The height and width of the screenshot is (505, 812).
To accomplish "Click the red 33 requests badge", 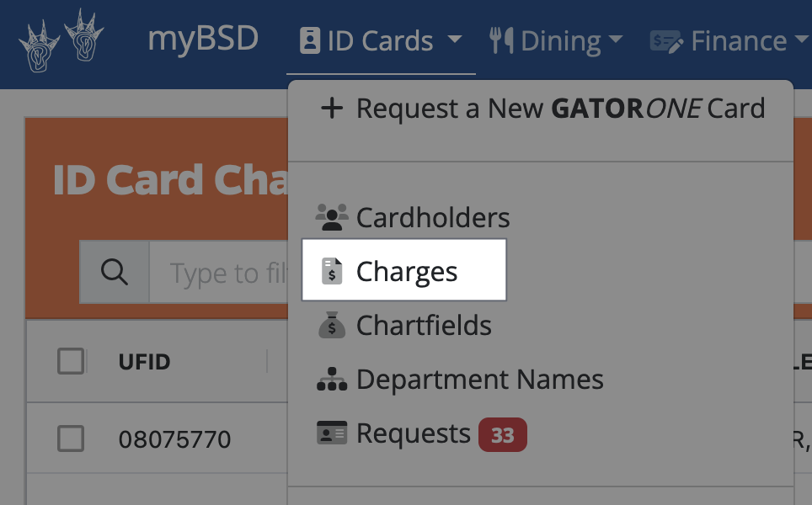I will pyautogui.click(x=502, y=434).
